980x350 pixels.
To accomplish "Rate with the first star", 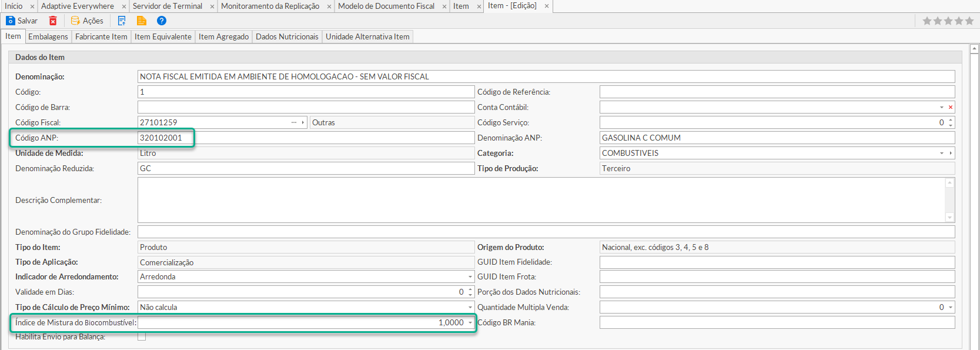I will (927, 21).
